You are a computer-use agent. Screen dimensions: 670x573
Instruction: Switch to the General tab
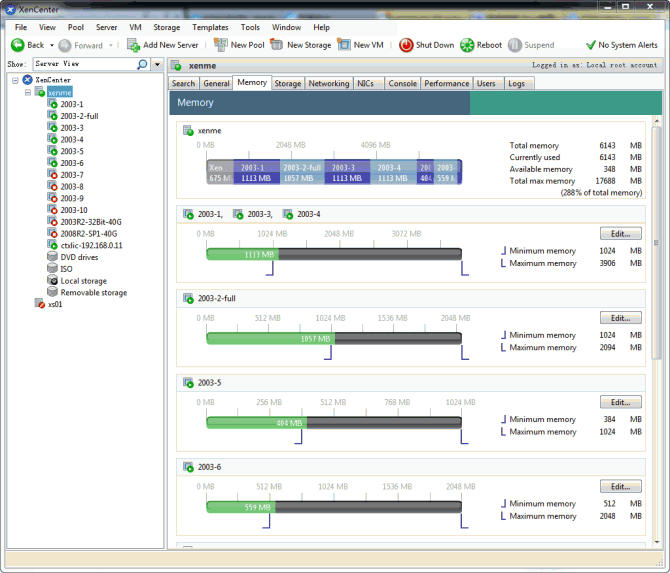[x=216, y=84]
